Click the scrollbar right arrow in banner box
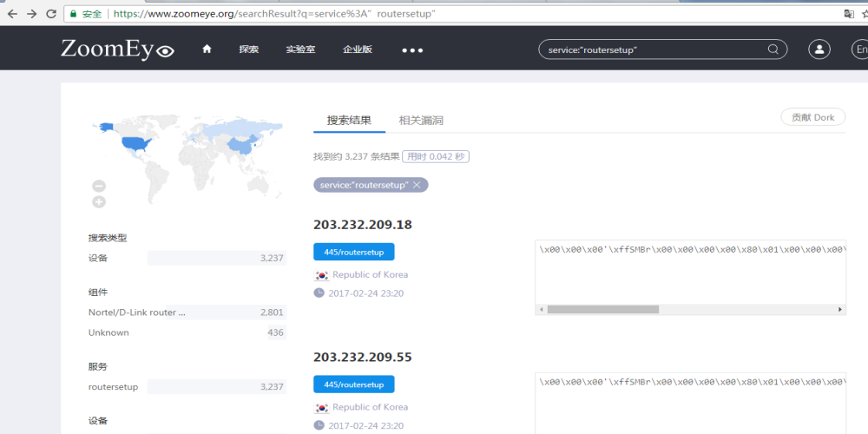Viewport: 868px width, 434px height. coord(840,310)
